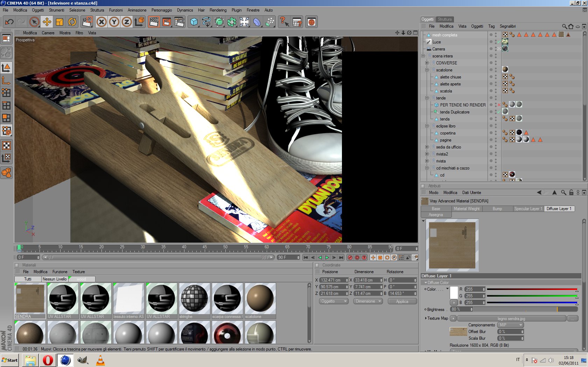Open the Rendering menu

tap(218, 10)
